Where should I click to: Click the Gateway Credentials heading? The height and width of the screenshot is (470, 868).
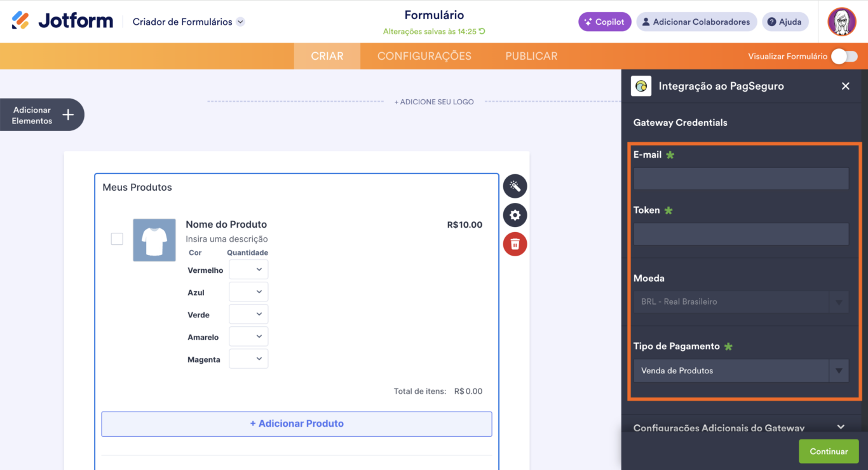[x=681, y=123]
